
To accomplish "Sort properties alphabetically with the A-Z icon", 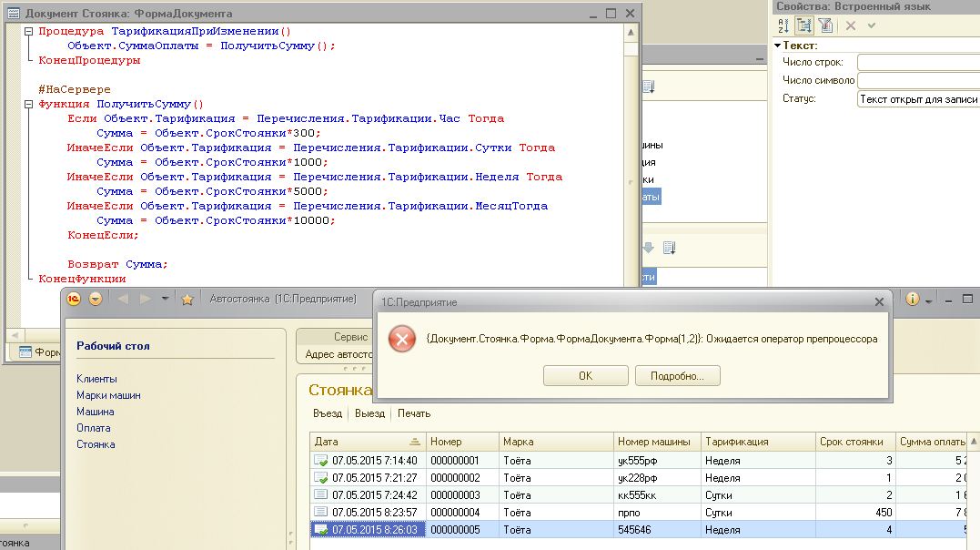I will pos(783,25).
